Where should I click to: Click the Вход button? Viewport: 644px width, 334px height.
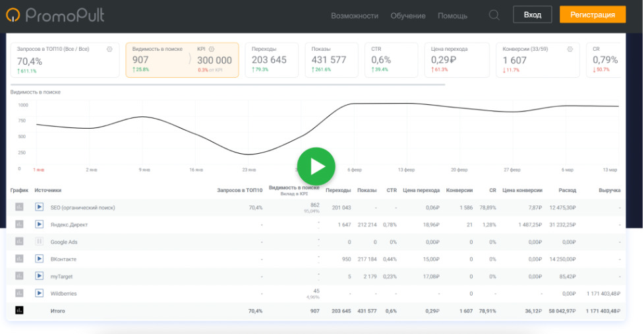coord(532,15)
